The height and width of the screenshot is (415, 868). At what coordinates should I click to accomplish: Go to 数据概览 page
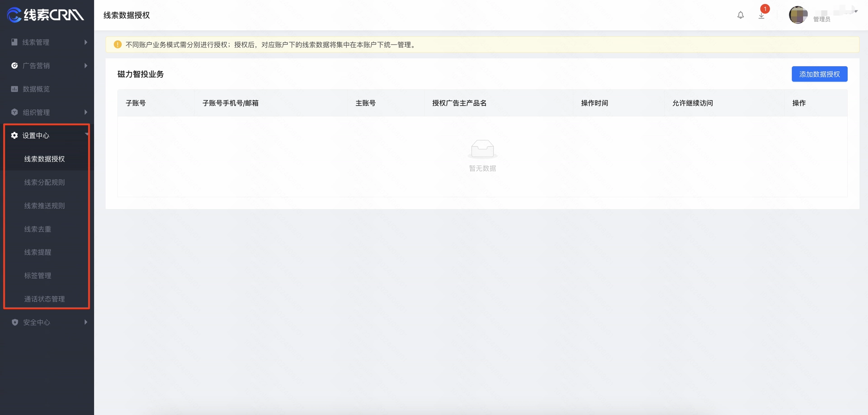[x=36, y=89]
